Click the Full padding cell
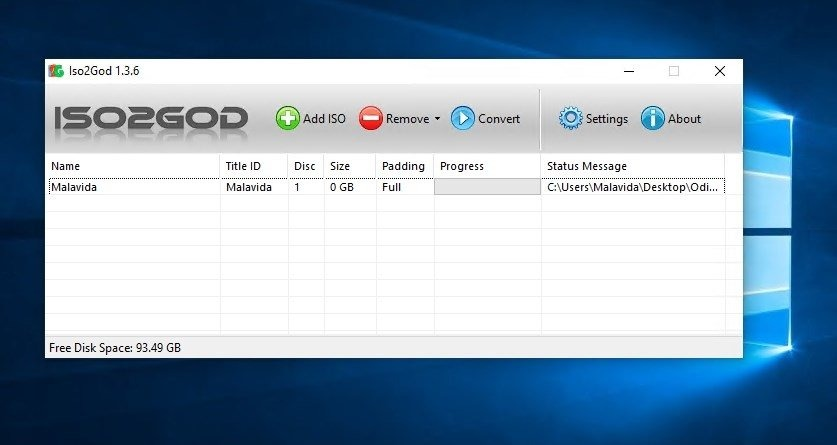 [x=391, y=187]
